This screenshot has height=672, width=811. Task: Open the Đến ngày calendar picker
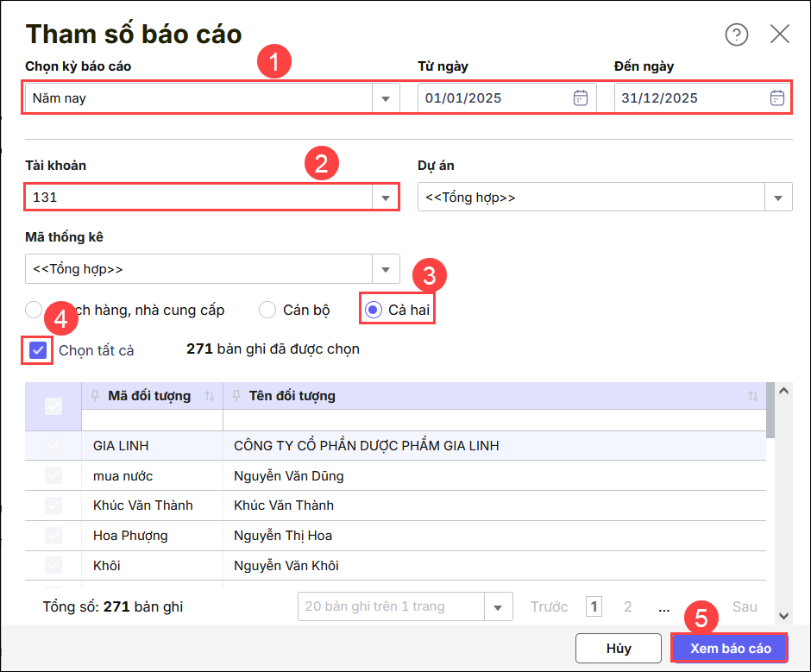pos(777,97)
